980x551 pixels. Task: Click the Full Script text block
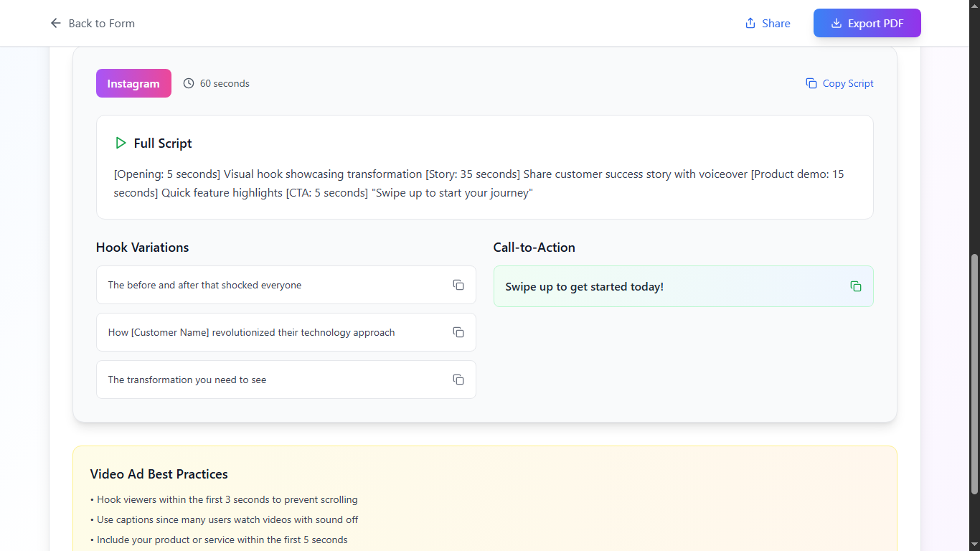click(x=479, y=184)
